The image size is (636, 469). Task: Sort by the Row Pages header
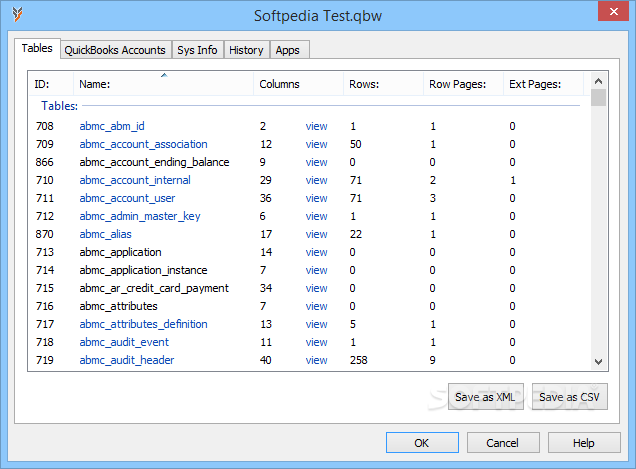pyautogui.click(x=463, y=84)
